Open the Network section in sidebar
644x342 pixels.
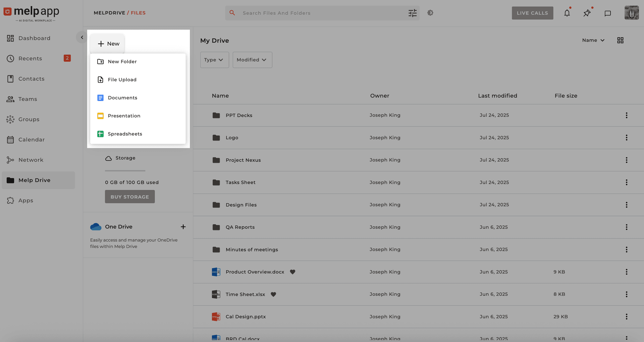pos(31,160)
